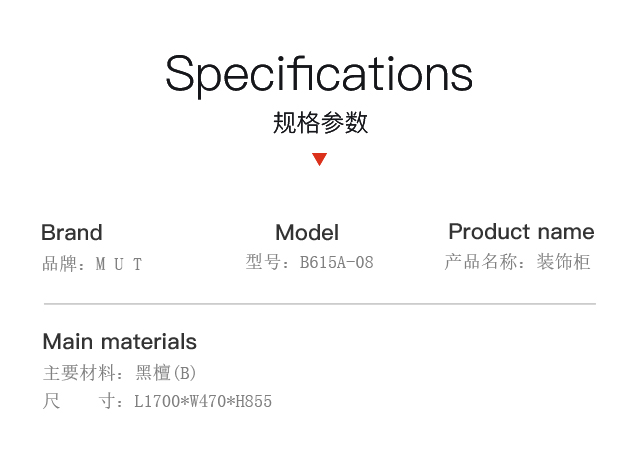Click the 产品名称 装饰柜 text
The height and width of the screenshot is (469, 640).
(517, 262)
